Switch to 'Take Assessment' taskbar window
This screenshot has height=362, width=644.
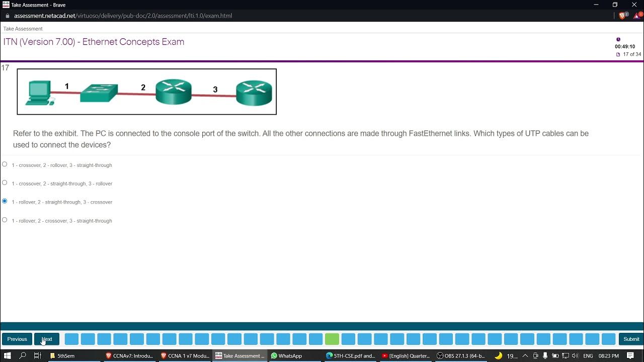pyautogui.click(x=239, y=356)
